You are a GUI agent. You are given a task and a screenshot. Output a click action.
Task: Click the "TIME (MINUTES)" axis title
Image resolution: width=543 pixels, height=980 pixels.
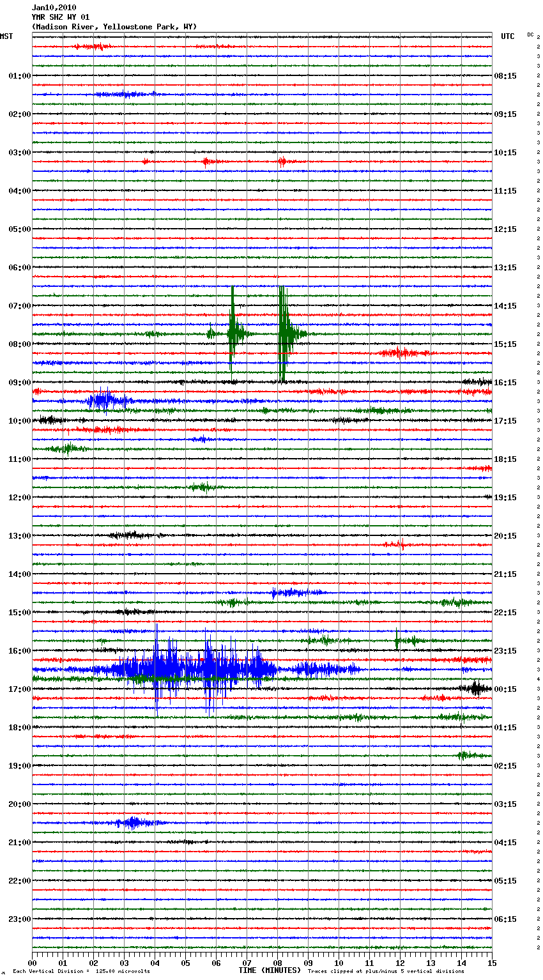pyautogui.click(x=270, y=970)
